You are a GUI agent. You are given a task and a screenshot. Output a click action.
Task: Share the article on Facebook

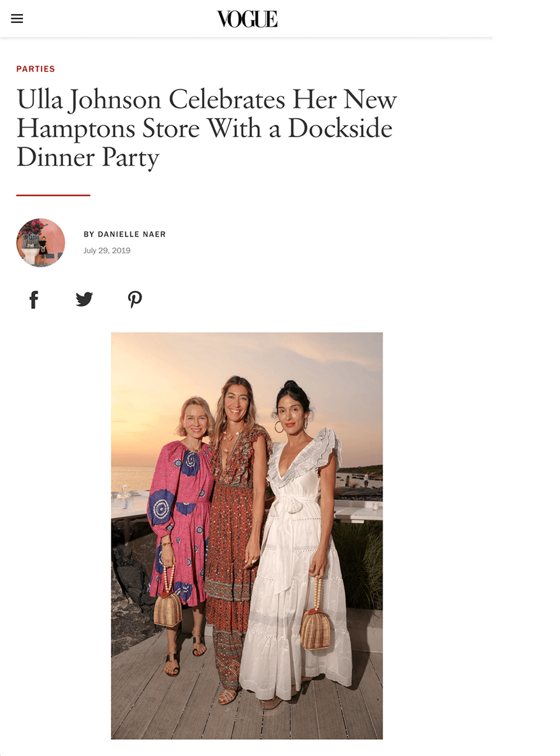(34, 299)
